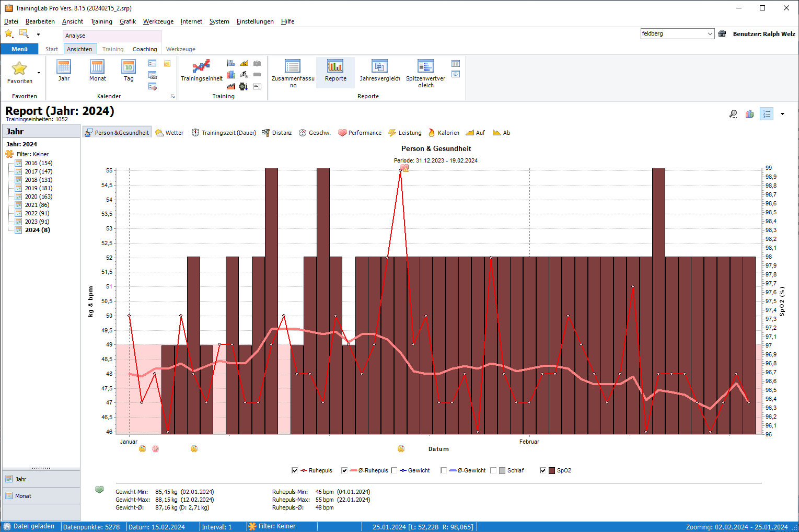Click the Filter: Keiner status bar entry
The image size is (799, 532).
pos(272,526)
